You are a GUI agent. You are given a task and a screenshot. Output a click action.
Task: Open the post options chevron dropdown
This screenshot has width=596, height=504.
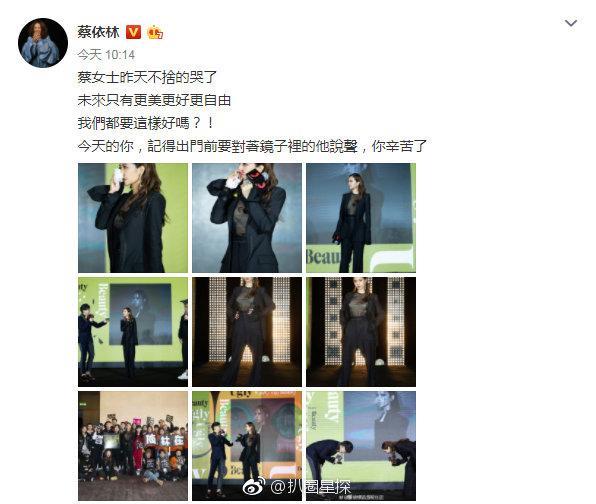pos(571,24)
